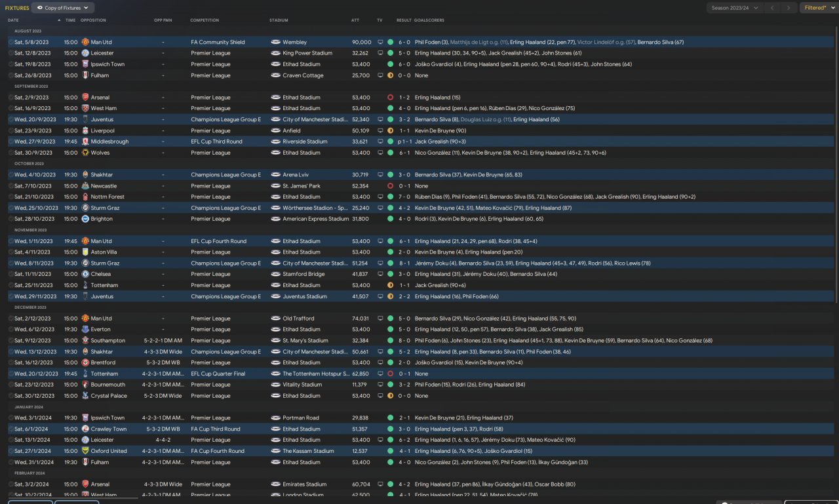Sort by the ATT column header
This screenshot has height=504, width=839.
point(355,20)
